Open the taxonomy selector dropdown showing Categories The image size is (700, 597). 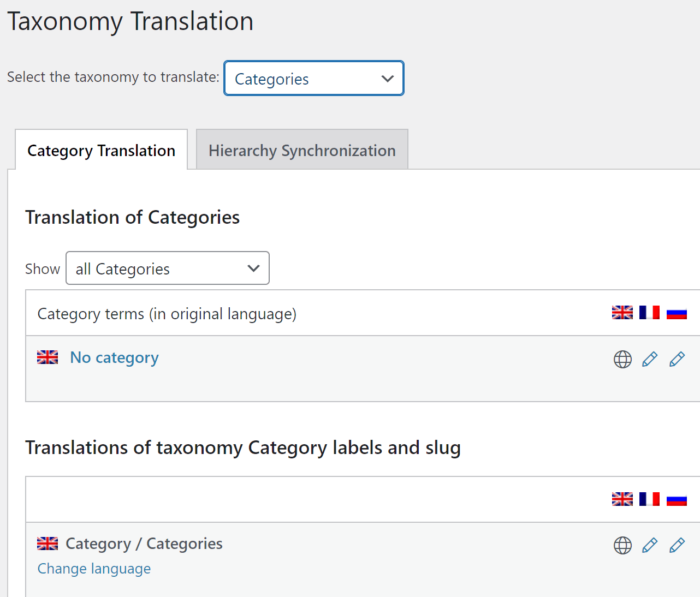coord(313,79)
